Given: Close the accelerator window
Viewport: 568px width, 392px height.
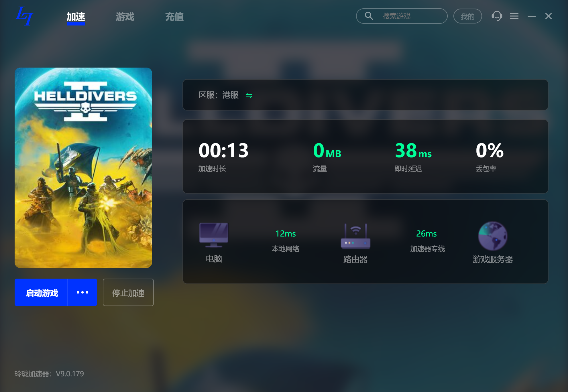Looking at the screenshot, I should tap(549, 16).
